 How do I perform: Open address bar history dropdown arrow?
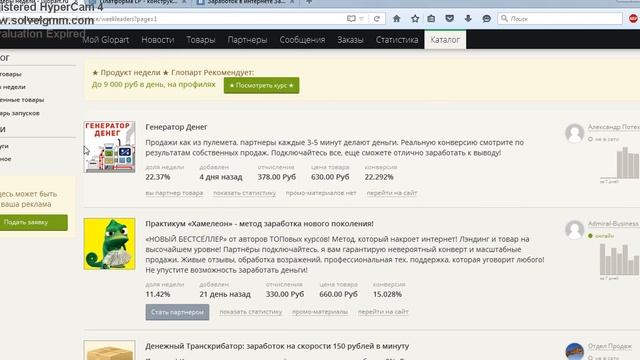pos(361,19)
